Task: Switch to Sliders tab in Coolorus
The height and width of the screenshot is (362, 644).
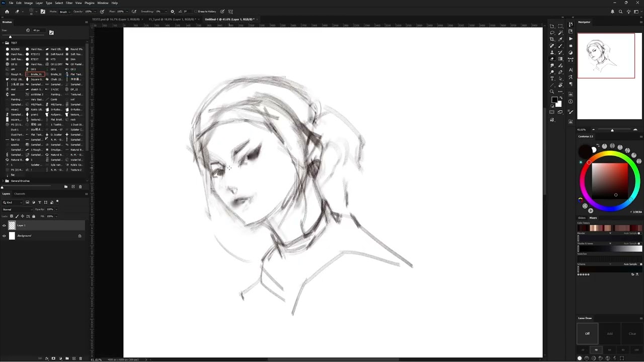Action: pos(582,218)
